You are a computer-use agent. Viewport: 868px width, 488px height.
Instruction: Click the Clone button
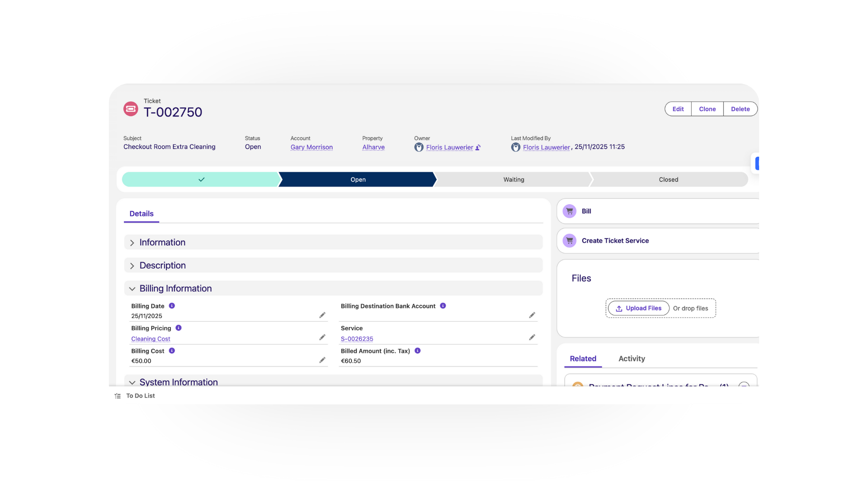coord(707,109)
